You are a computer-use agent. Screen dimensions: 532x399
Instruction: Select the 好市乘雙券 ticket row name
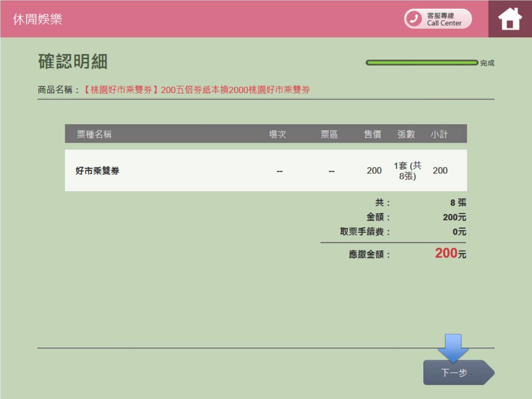click(x=97, y=171)
